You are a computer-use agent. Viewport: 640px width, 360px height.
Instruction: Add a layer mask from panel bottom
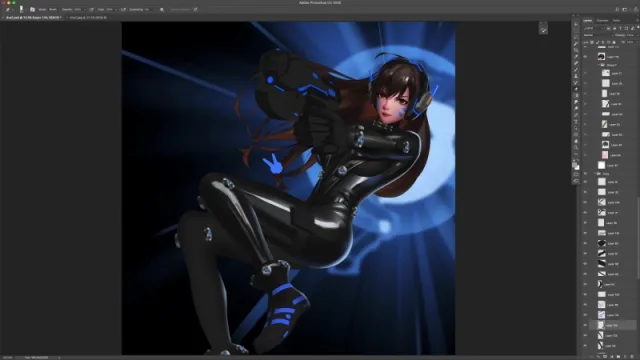point(605,357)
